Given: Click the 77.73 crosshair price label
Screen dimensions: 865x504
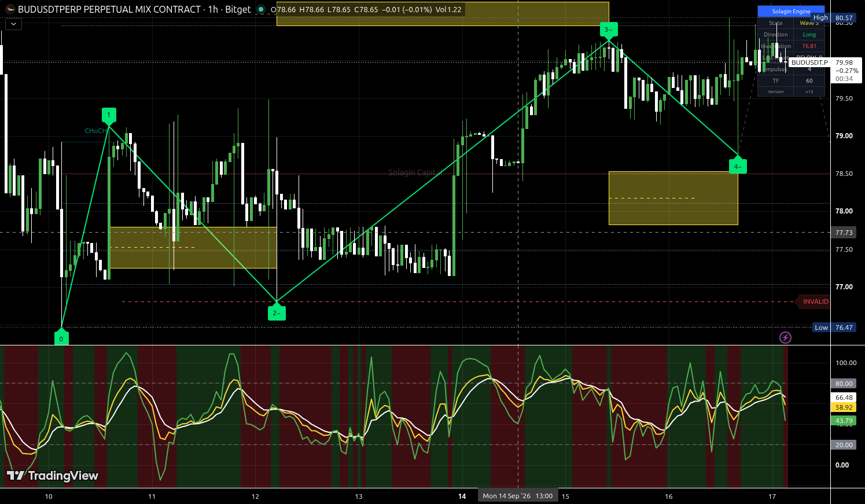Looking at the screenshot, I should click(844, 233).
